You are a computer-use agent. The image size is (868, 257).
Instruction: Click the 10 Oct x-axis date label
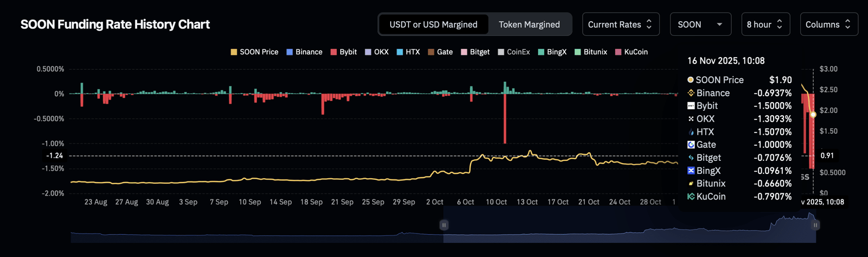496,202
